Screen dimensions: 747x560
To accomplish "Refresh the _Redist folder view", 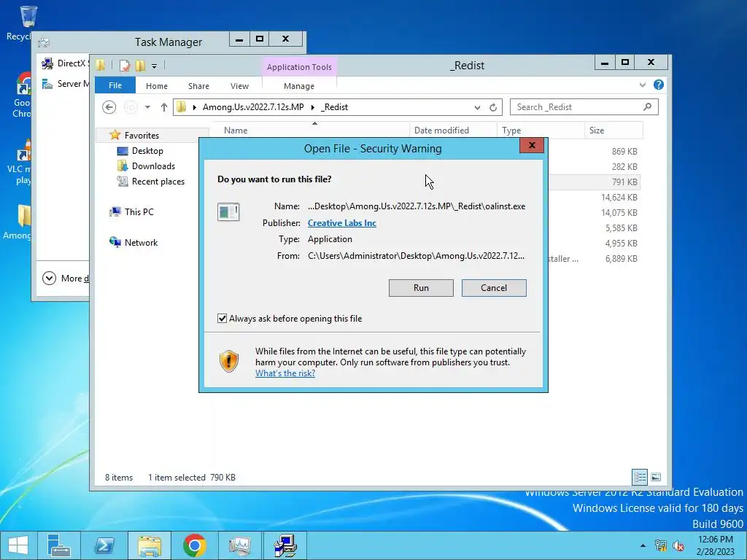I will pyautogui.click(x=493, y=108).
